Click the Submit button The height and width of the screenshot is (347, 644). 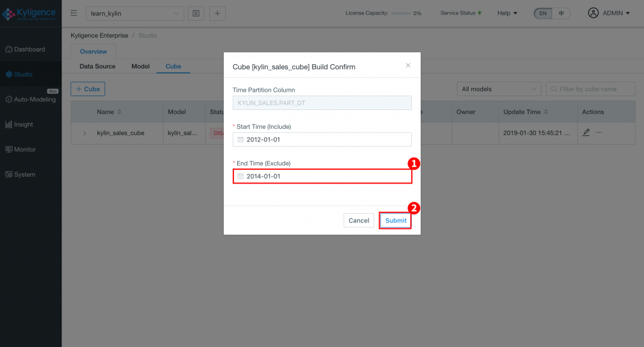[396, 221]
